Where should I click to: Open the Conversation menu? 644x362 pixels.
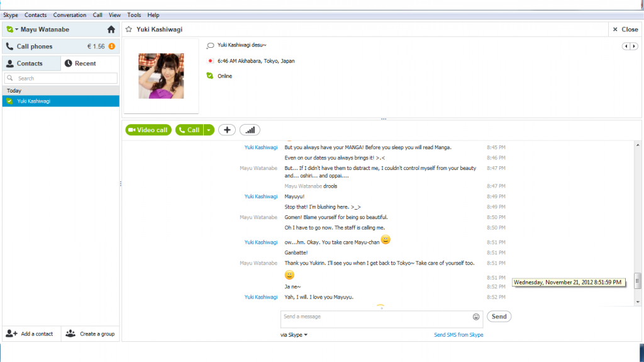69,15
